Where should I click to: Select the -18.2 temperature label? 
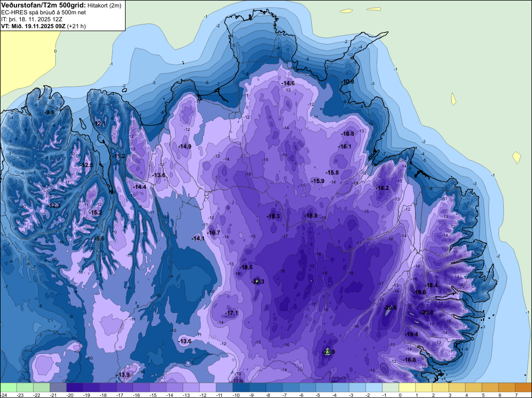(x=383, y=188)
